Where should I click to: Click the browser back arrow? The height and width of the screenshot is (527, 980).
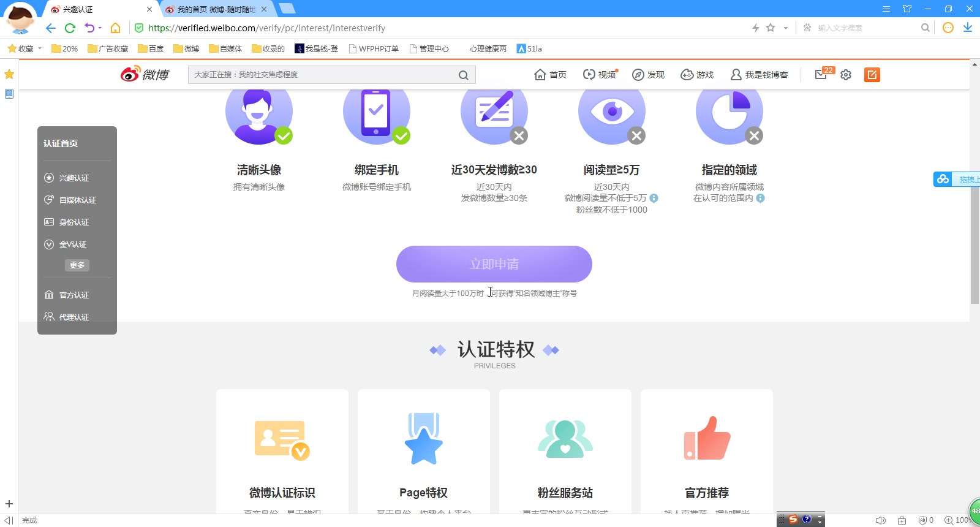click(x=51, y=28)
